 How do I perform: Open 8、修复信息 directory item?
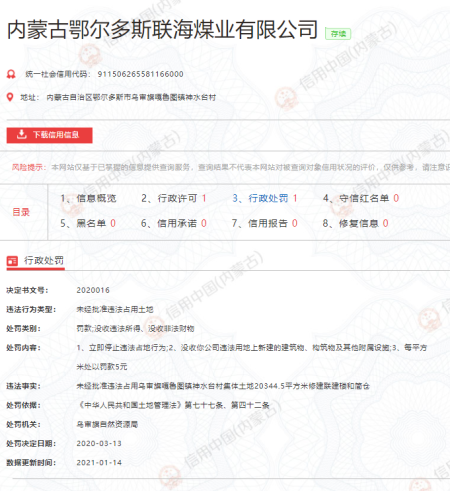tap(355, 223)
